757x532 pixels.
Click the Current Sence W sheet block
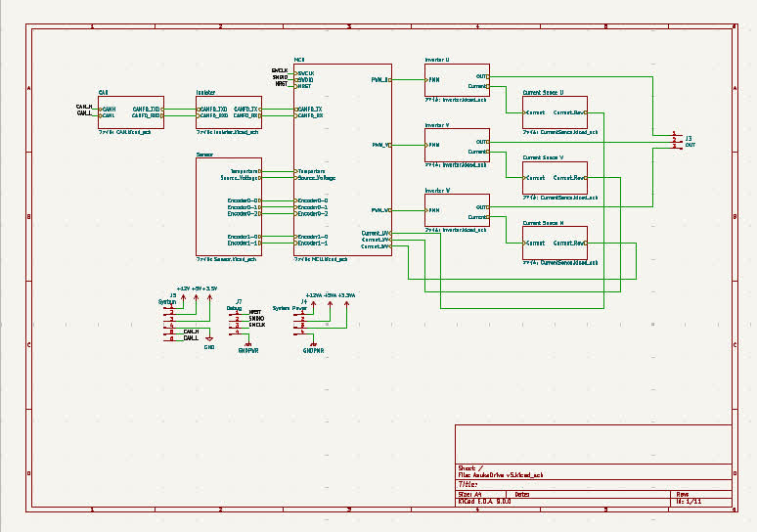coord(555,243)
